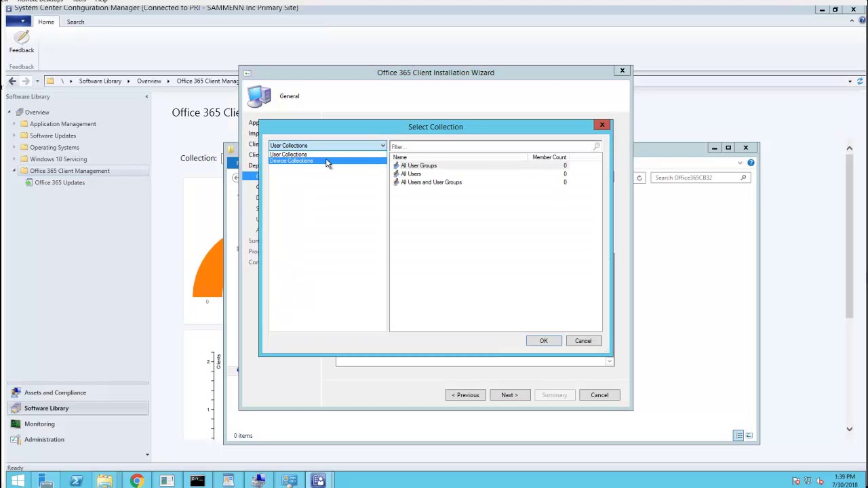The height and width of the screenshot is (488, 868).
Task: Select the Windows 10 Servicing folder
Action: 58,159
